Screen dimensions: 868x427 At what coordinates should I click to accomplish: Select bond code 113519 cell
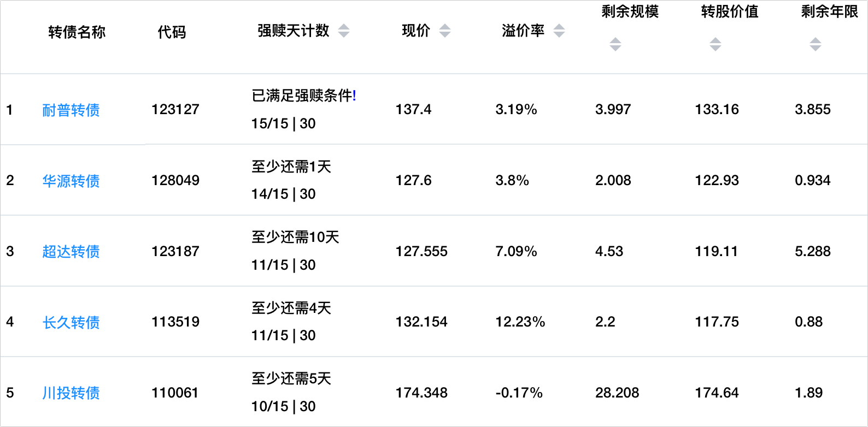tap(175, 322)
